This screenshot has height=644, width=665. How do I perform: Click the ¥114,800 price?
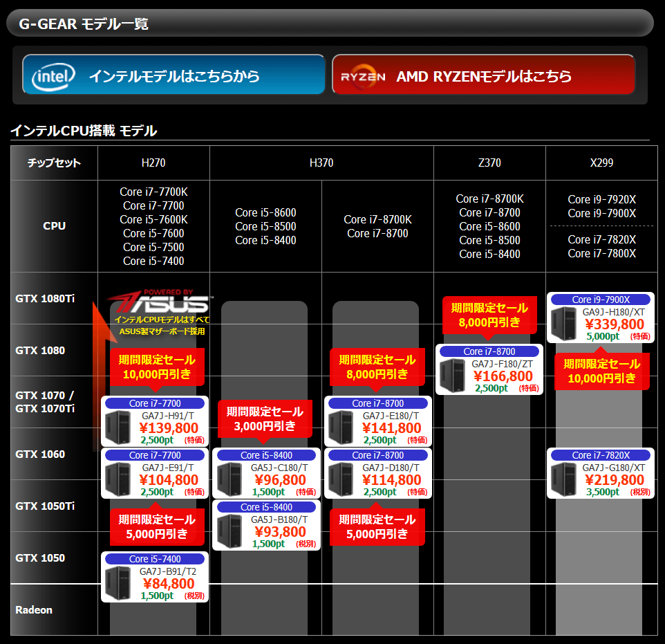[x=392, y=479]
